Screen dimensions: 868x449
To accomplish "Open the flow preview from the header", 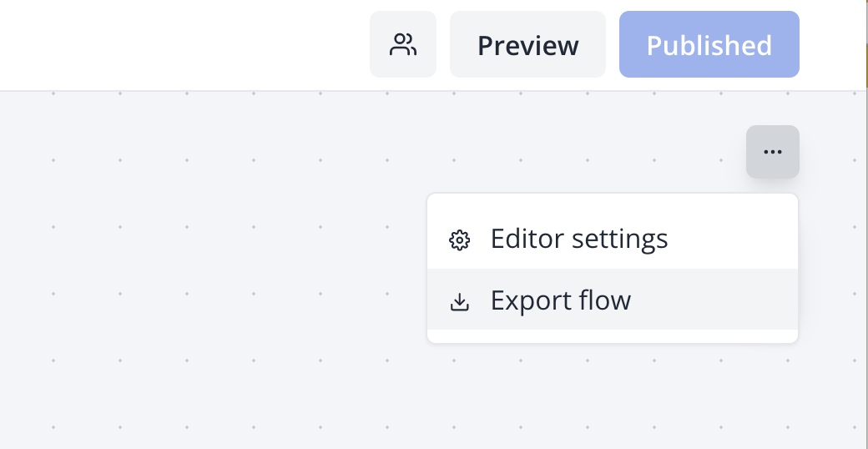I will click(527, 44).
